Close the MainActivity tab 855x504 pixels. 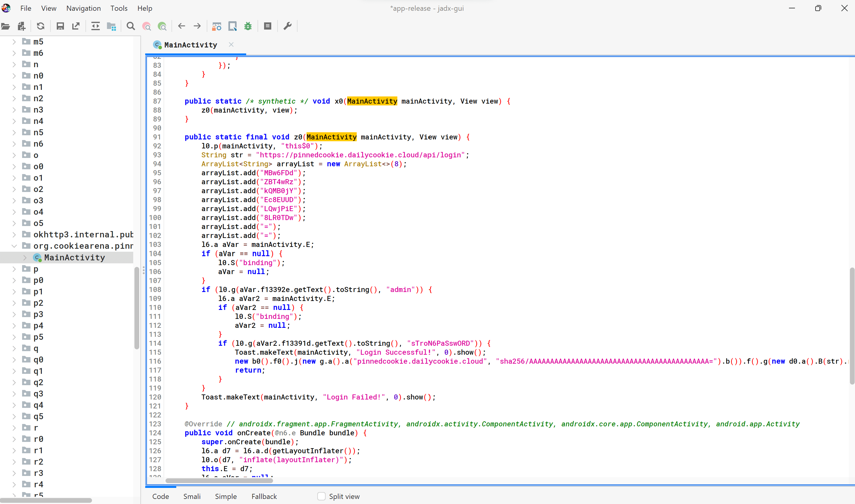231,44
